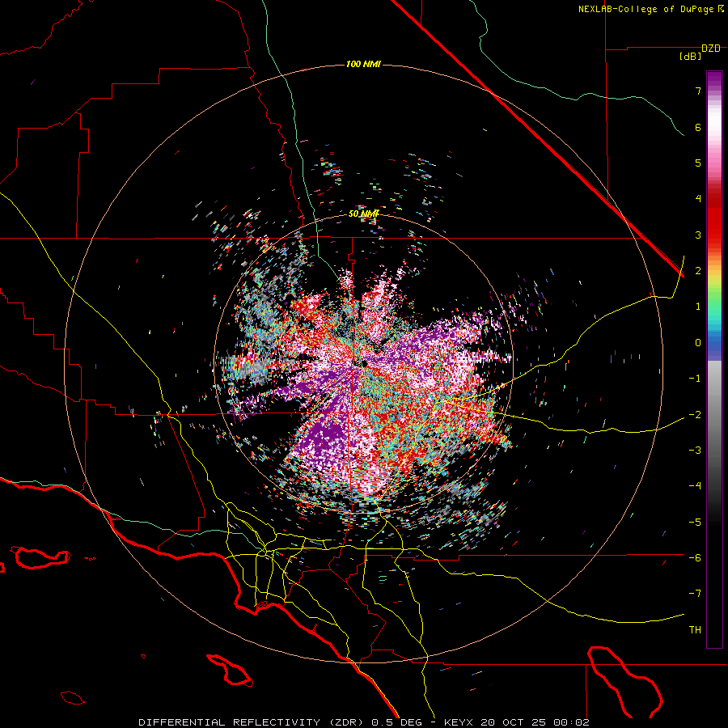Click the TH threshold label on scale

coord(695,630)
